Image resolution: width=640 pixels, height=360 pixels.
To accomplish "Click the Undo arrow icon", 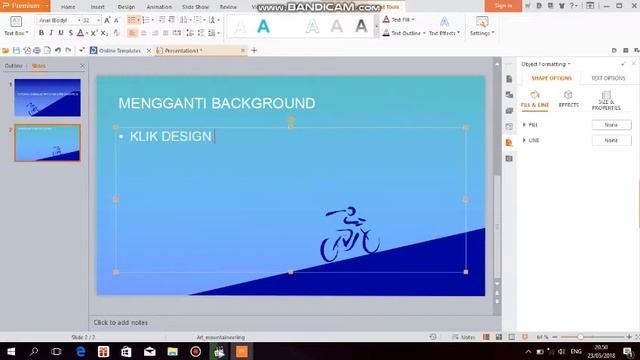I will coord(58,51).
